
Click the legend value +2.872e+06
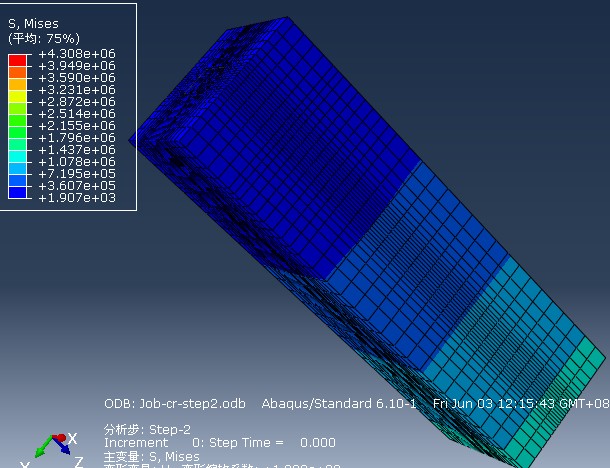[77, 102]
